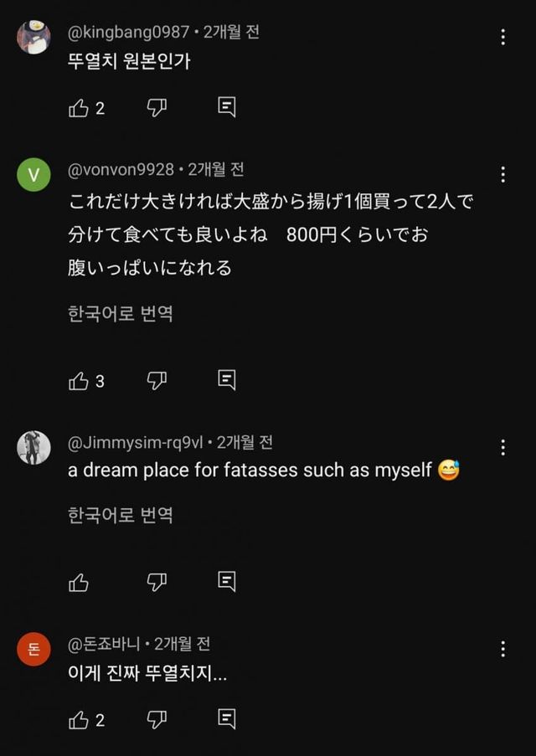The image size is (536, 756).
Task: Like the @Jimmysim-rq9vl comment
Action: pyautogui.click(x=79, y=582)
